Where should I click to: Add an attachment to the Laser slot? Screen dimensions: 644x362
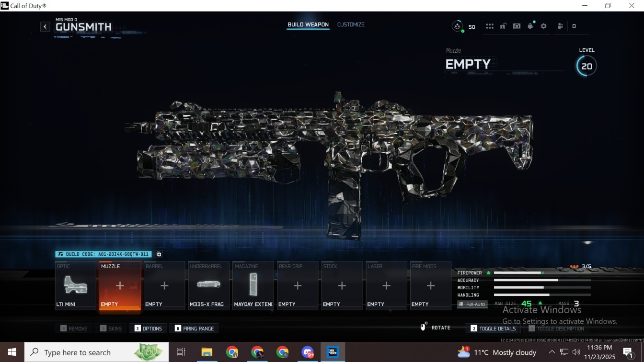[x=386, y=285]
